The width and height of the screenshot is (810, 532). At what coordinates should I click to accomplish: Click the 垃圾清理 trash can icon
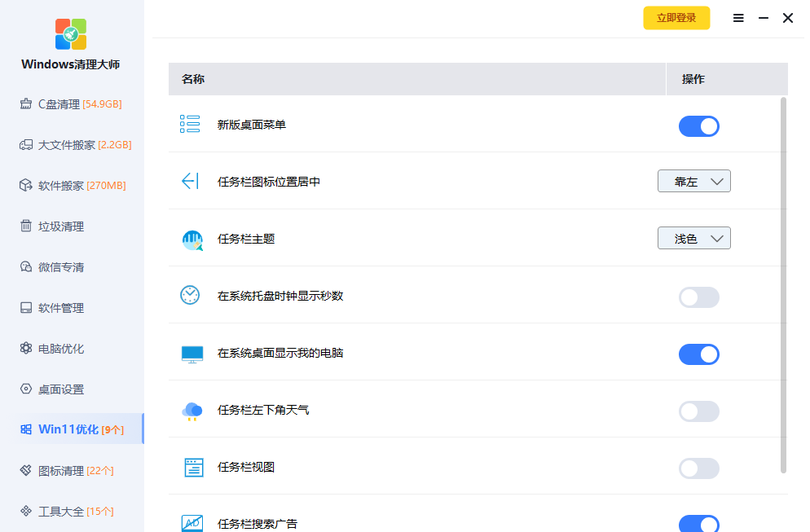25,226
